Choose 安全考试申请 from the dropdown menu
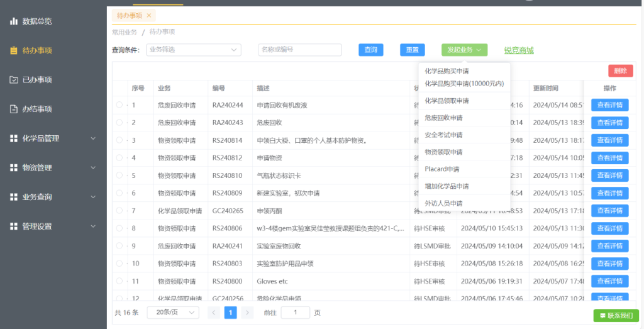Image resolution: width=644 pixels, height=329 pixels. coord(444,135)
